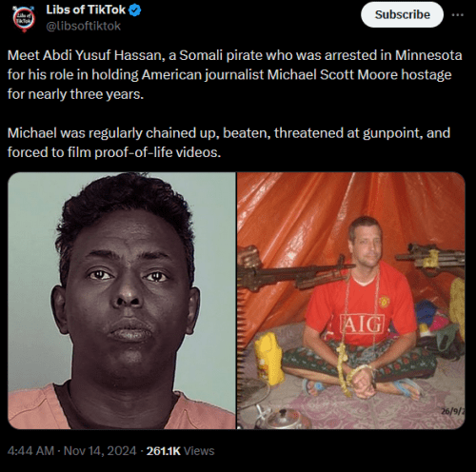Click the word Minnesota in the post
This screenshot has width=476, height=472.
pyautogui.click(x=428, y=55)
